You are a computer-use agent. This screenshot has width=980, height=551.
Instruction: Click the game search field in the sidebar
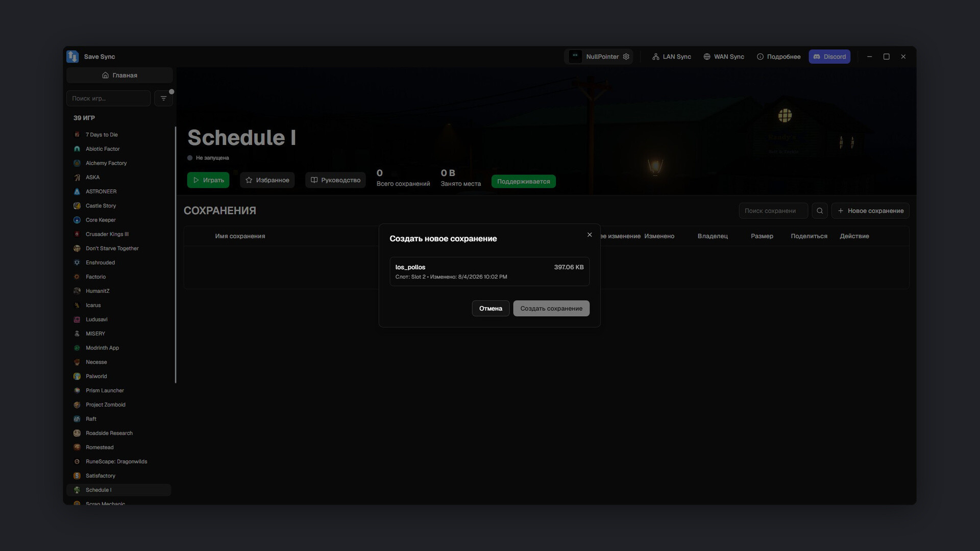point(108,98)
